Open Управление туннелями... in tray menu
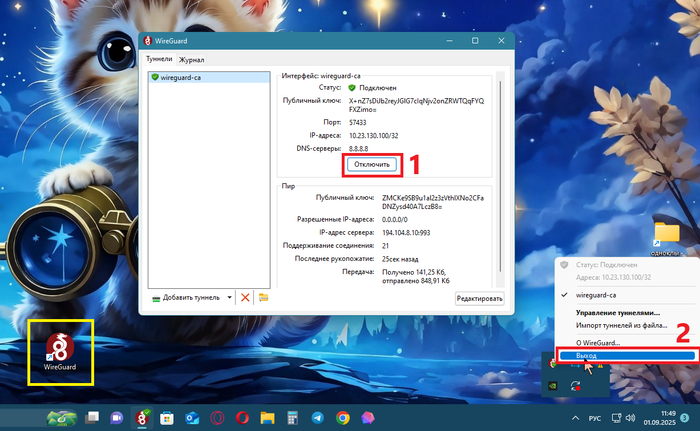Screen dimensions: 700x431 point(618,313)
